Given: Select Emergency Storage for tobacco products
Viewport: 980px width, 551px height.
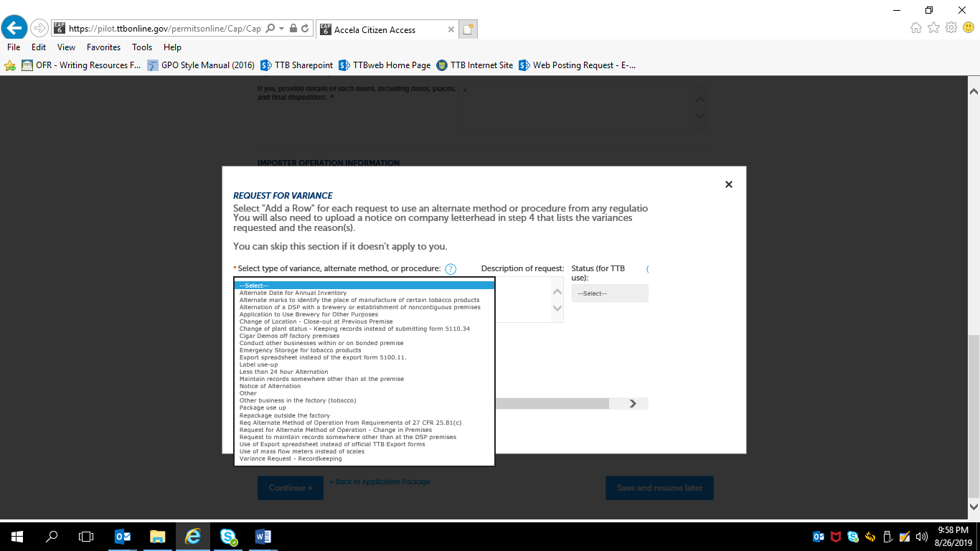Looking at the screenshot, I should 364,350.
